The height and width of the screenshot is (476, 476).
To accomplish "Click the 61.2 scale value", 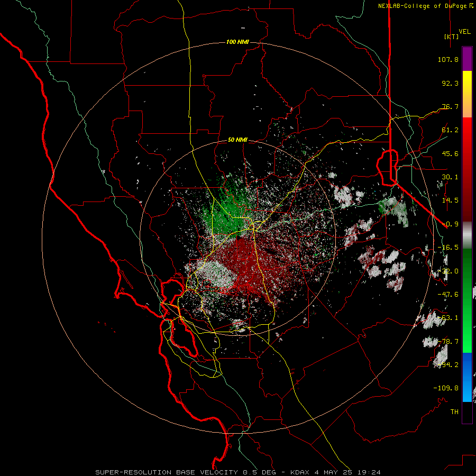I will click(450, 130).
